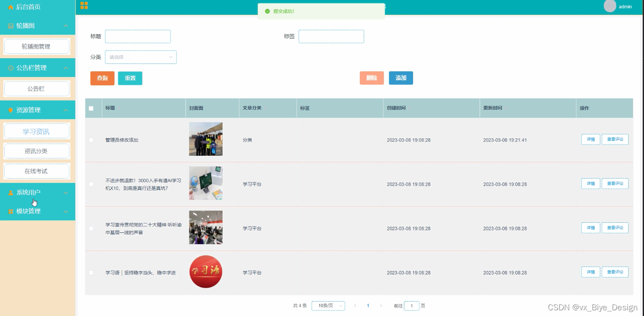Check the row 学习语 | 坚持稳字当头
644x316 pixels.
coord(91,272)
